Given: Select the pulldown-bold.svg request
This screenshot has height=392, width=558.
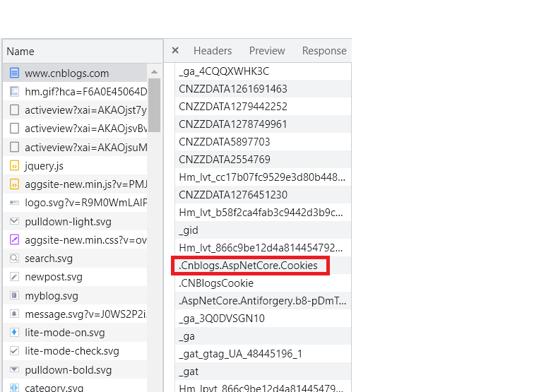Looking at the screenshot, I should pyautogui.click(x=75, y=369).
